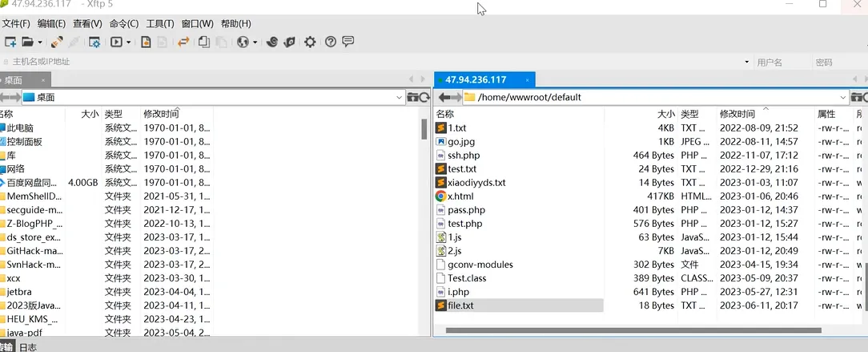Open the 工具(T) menu
The height and width of the screenshot is (352, 868).
pos(160,23)
